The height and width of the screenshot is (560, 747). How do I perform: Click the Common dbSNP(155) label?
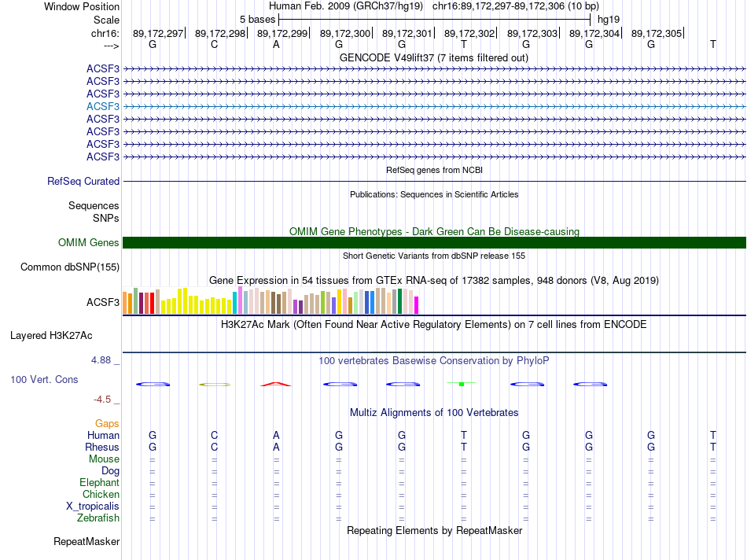tap(70, 267)
